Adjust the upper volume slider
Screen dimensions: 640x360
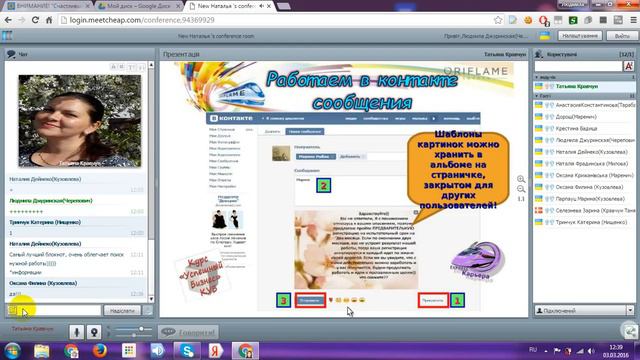click(141, 329)
